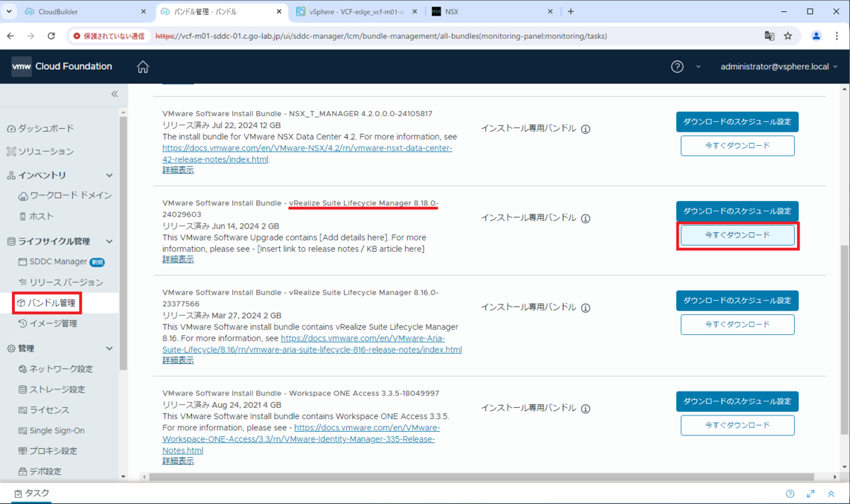This screenshot has width=850, height=504.
Task: Click the not-secure connection warning badge
Action: pos(109,35)
